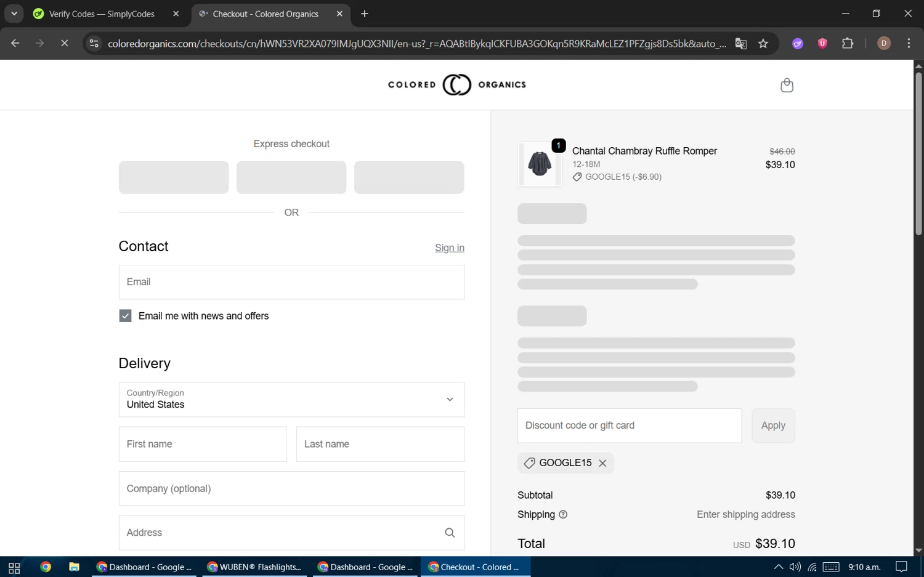Open the shopping bag cart icon
The image size is (924, 577).
coord(787,85)
